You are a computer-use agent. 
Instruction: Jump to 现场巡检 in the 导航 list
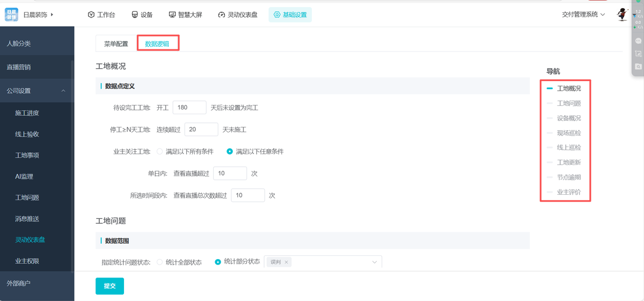[568, 133]
